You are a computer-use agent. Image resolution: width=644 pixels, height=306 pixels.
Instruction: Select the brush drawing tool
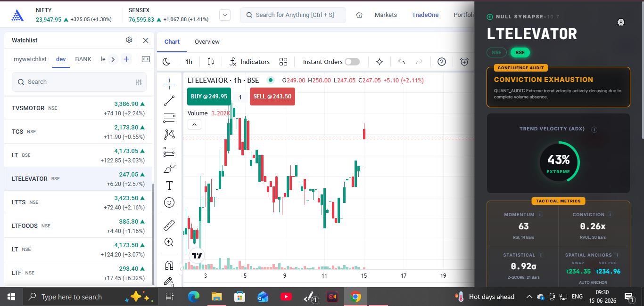click(169, 169)
